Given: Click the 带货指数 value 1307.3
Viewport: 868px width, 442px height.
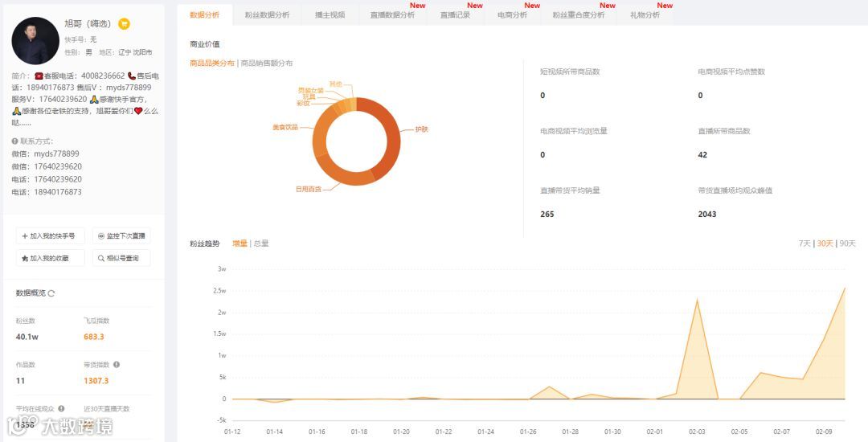Looking at the screenshot, I should (96, 381).
